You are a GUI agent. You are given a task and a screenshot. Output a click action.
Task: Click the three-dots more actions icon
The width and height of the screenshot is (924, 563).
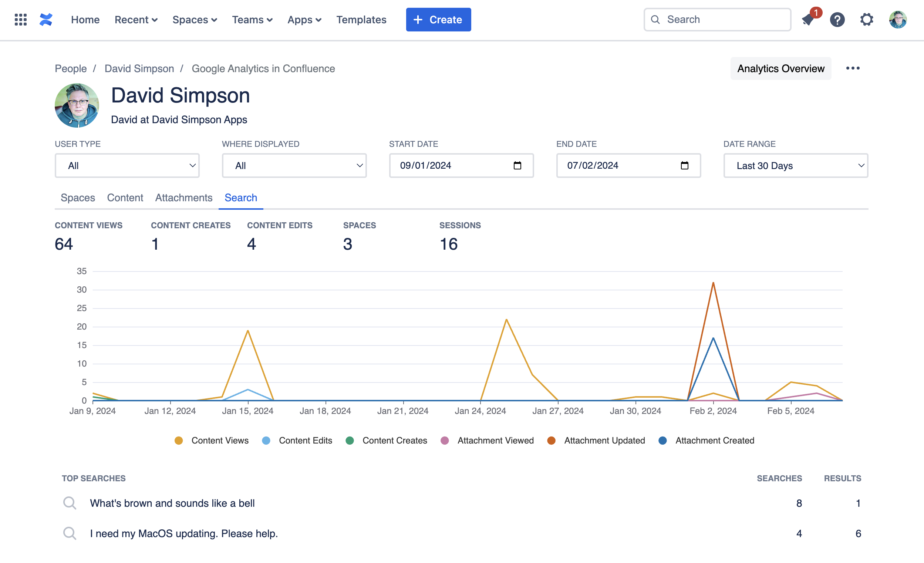click(x=852, y=68)
